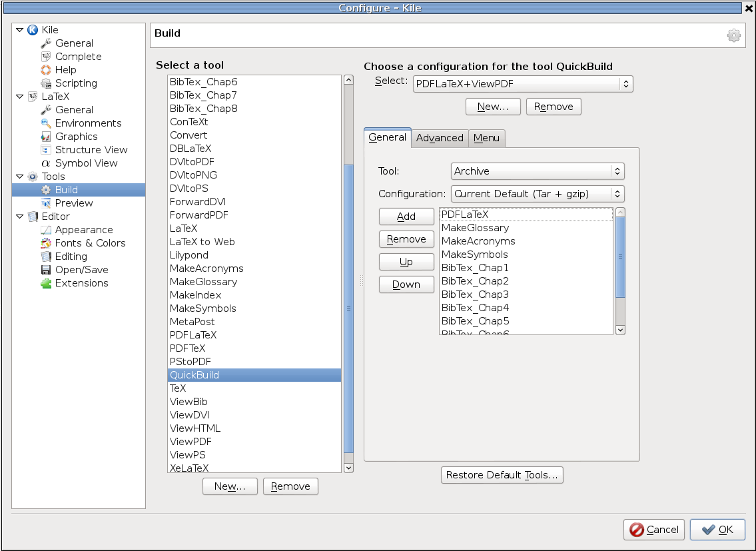756x551 pixels.
Task: Select DVItoPDF in the tool list
Action: pos(254,162)
